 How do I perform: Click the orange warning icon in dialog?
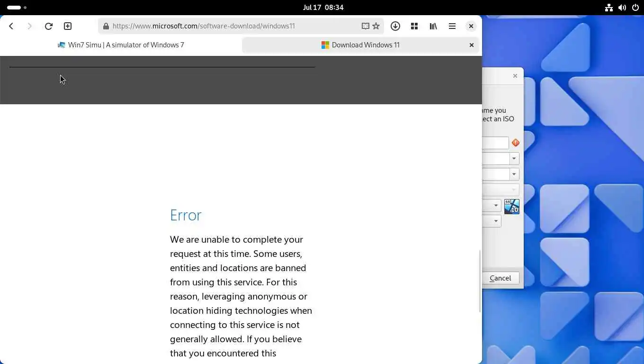[x=516, y=143]
